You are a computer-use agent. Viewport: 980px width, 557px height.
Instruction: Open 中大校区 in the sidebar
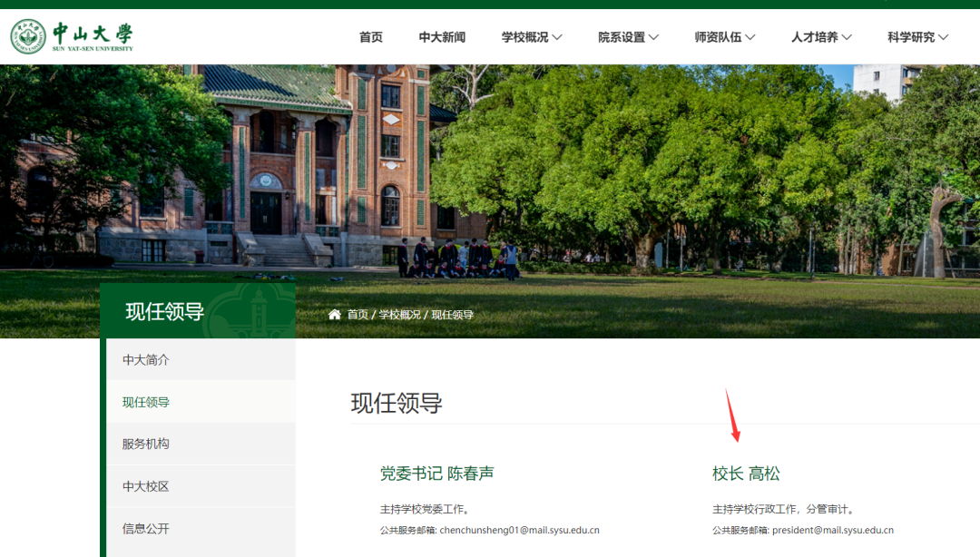tap(201, 486)
